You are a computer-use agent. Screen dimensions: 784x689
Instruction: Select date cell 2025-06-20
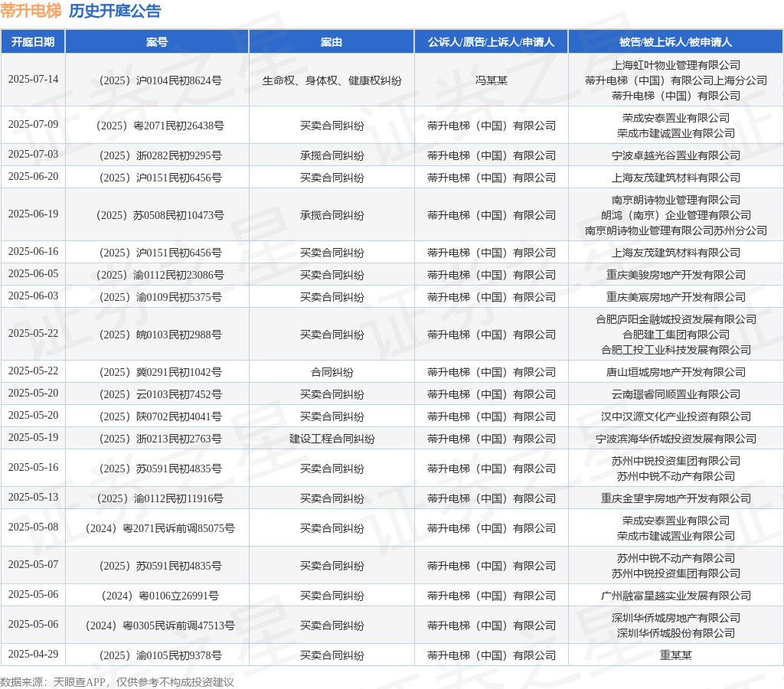click(33, 177)
